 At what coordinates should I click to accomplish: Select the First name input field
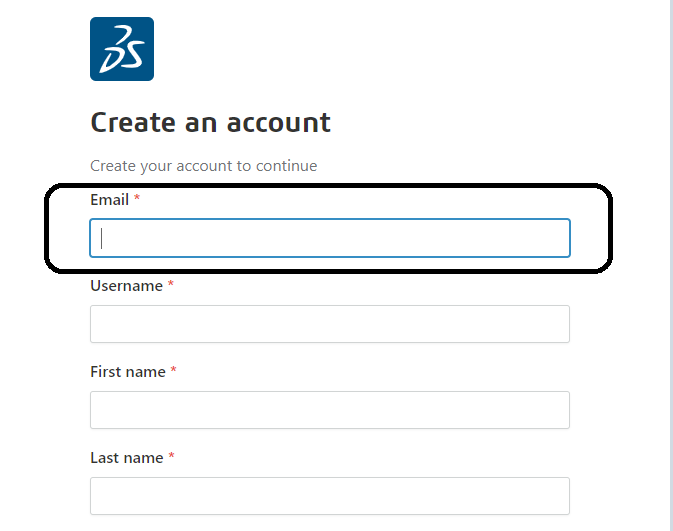click(330, 410)
